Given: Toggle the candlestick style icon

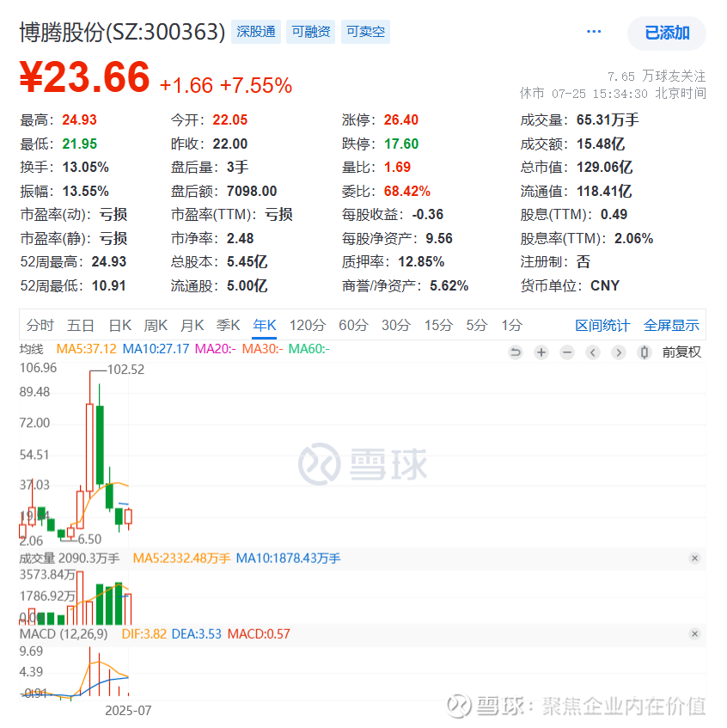Looking at the screenshot, I should pos(645,352).
